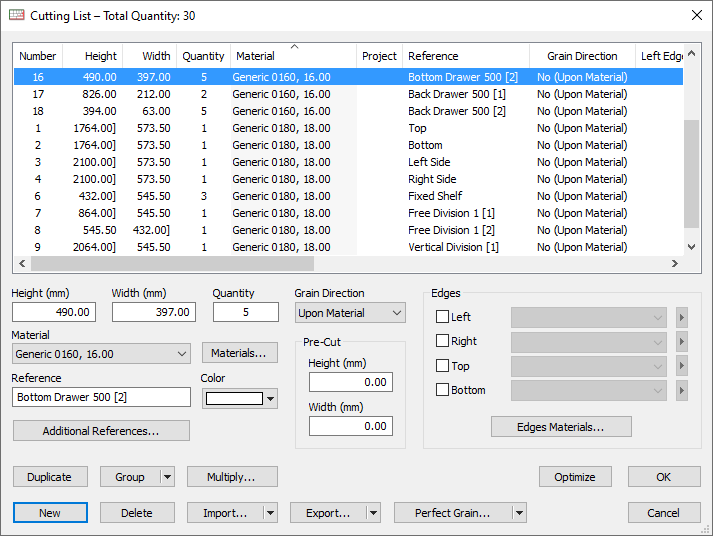Click the Materials... button

(x=240, y=353)
